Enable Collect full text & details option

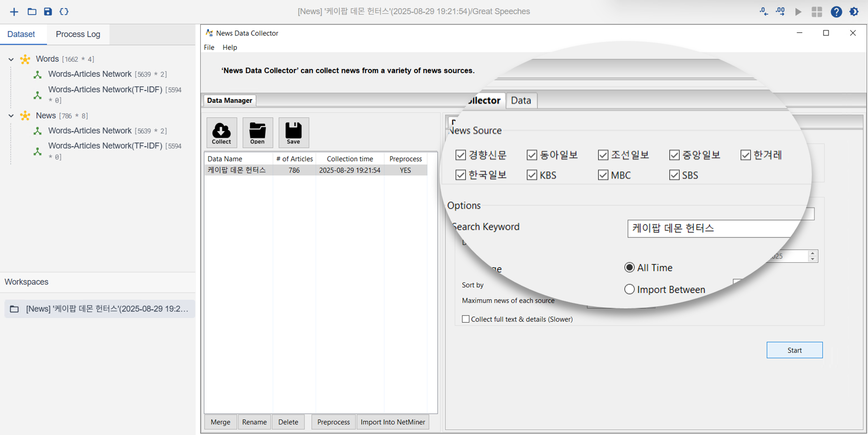pos(466,319)
